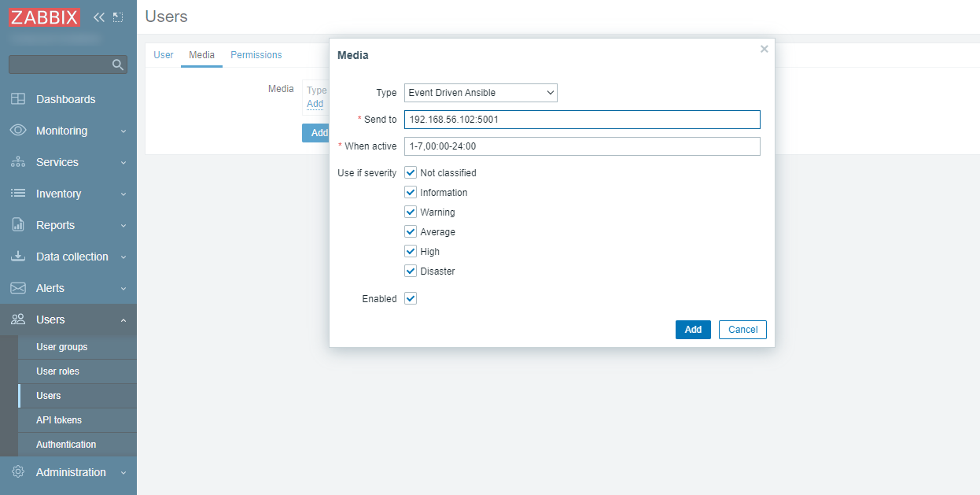Collapse the Users menu section

coord(68,320)
